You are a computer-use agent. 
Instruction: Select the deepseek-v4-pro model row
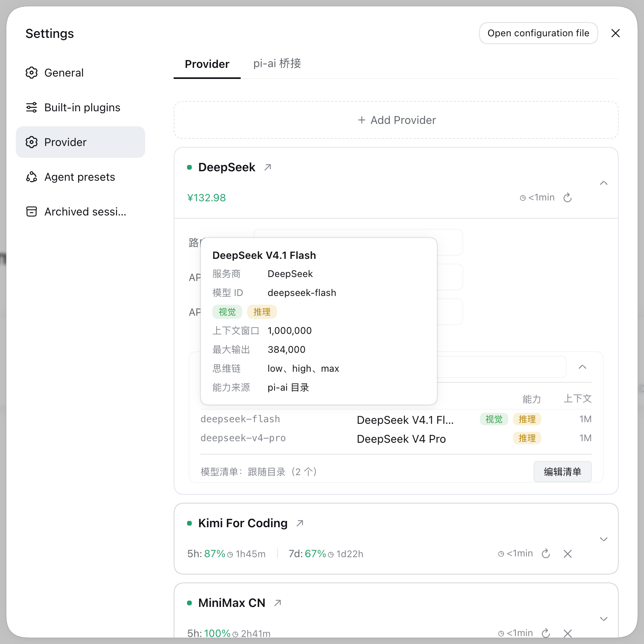396,438
